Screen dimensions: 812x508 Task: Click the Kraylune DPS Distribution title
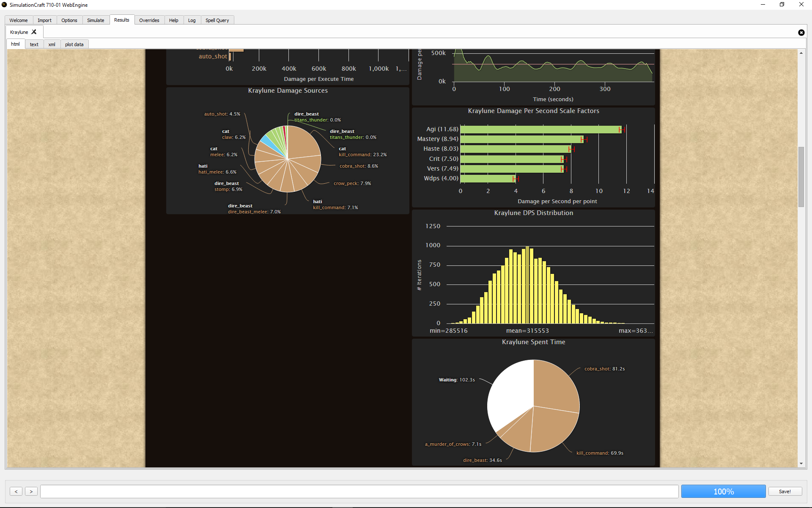(x=534, y=213)
